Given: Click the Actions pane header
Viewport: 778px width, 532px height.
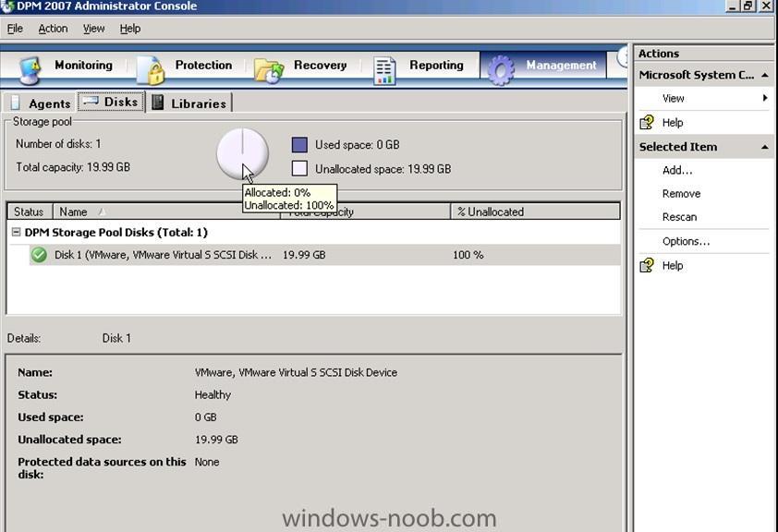Looking at the screenshot, I should tap(703, 54).
